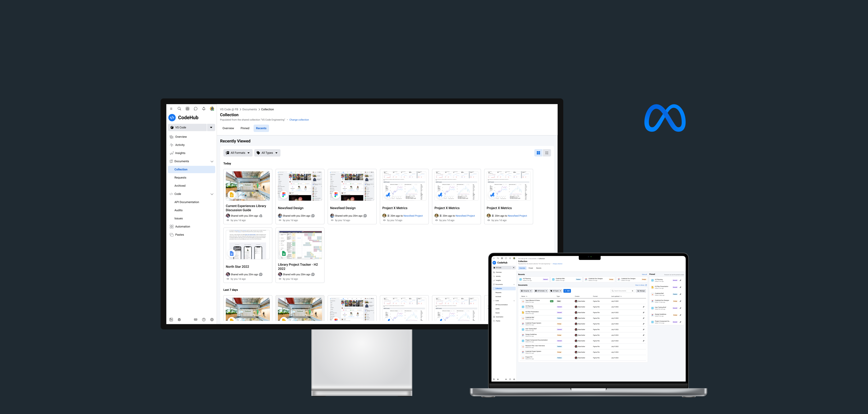Open the settings gear on the large monitor
The width and height of the screenshot is (868, 414).
tap(212, 320)
